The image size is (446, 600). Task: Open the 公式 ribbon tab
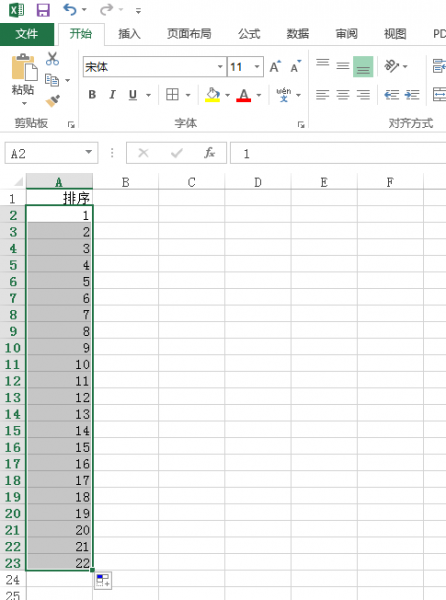(249, 34)
